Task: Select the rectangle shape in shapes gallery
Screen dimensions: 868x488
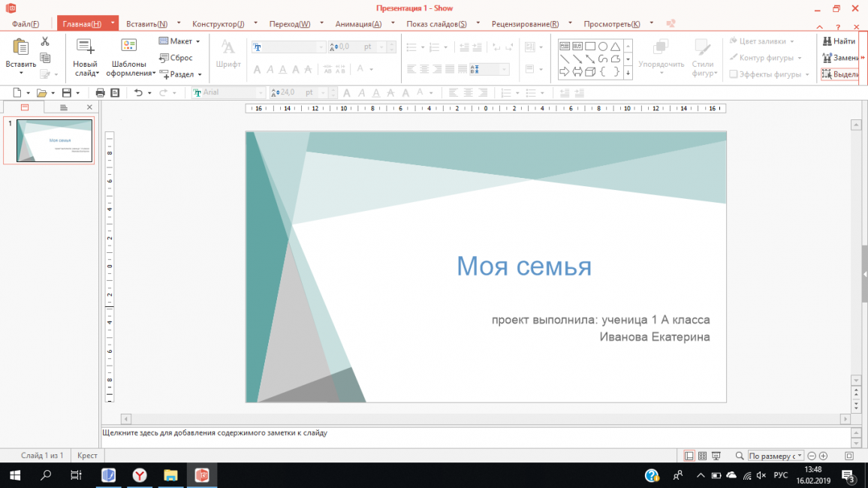Action: pos(590,46)
